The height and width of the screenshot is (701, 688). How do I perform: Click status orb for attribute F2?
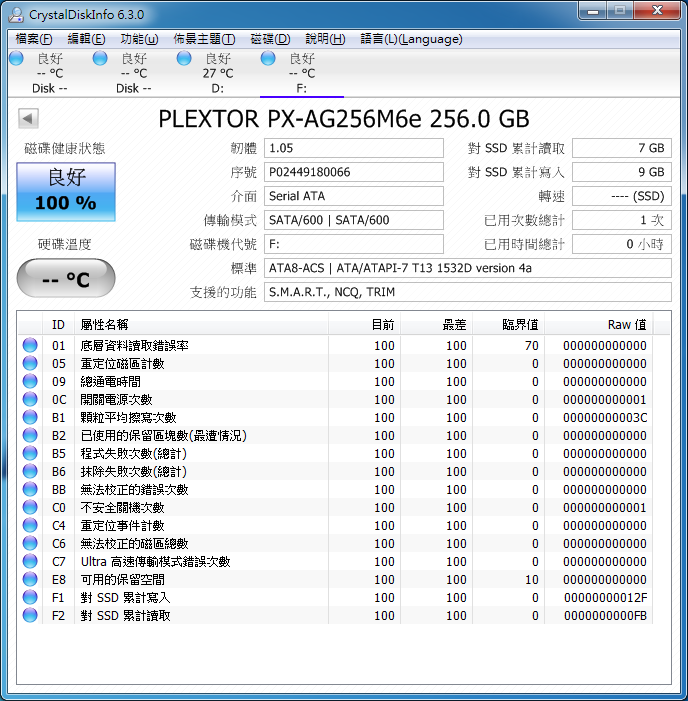coord(30,616)
